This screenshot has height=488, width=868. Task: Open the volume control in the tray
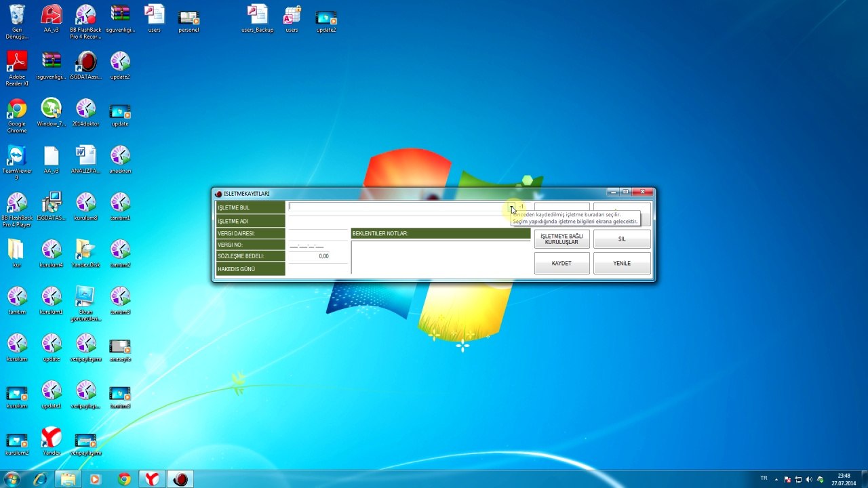tap(809, 479)
